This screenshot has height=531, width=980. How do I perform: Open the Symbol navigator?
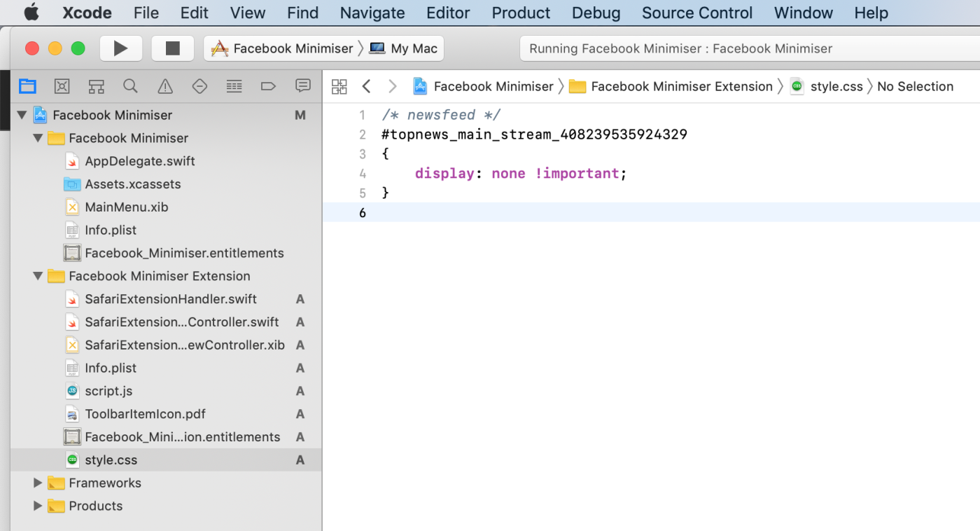click(x=96, y=86)
